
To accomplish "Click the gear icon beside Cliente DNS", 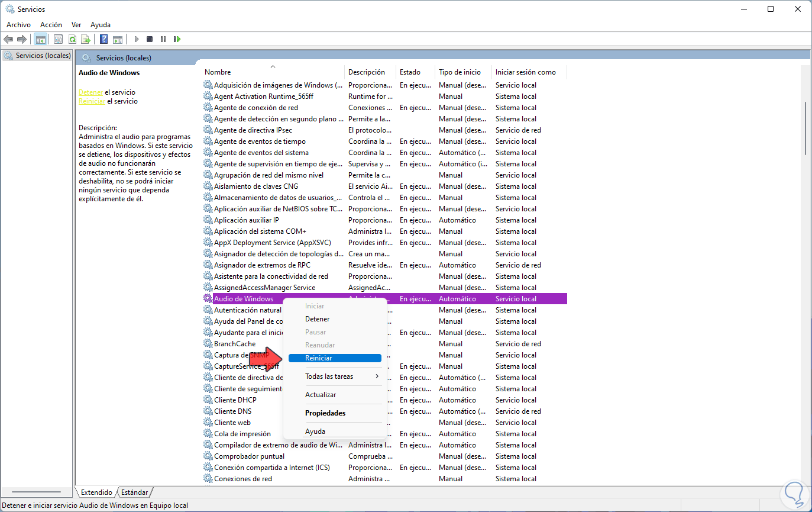I will pos(208,411).
